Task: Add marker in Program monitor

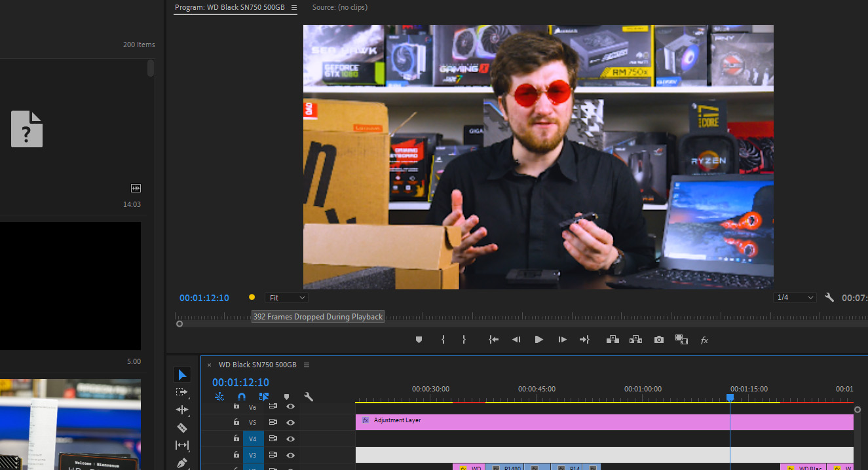Action: 419,340
